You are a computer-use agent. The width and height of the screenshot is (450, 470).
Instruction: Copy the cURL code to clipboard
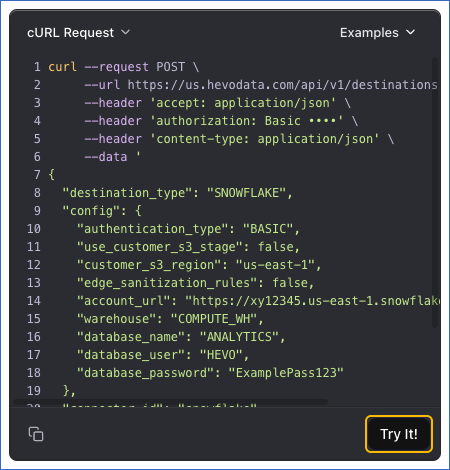point(36,434)
